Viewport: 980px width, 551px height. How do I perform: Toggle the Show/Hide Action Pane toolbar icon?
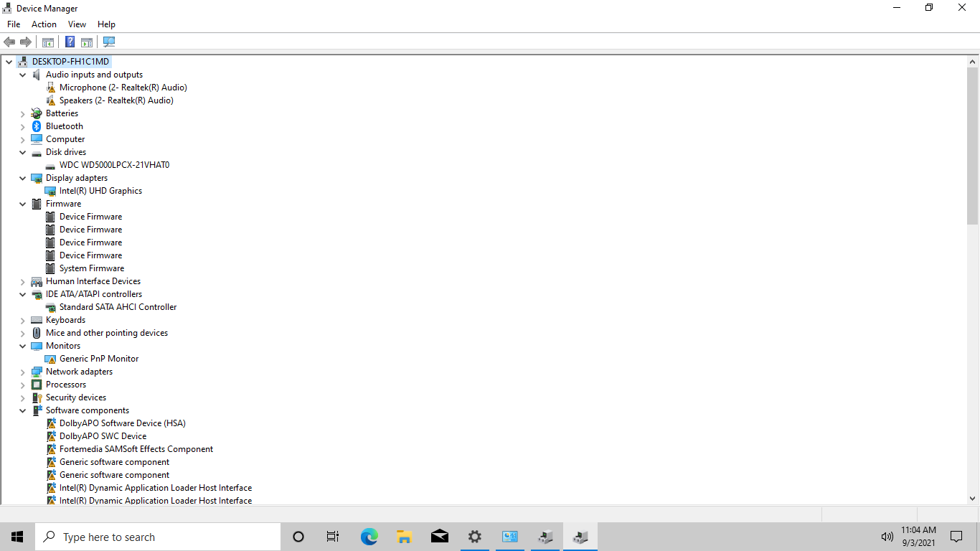point(87,42)
